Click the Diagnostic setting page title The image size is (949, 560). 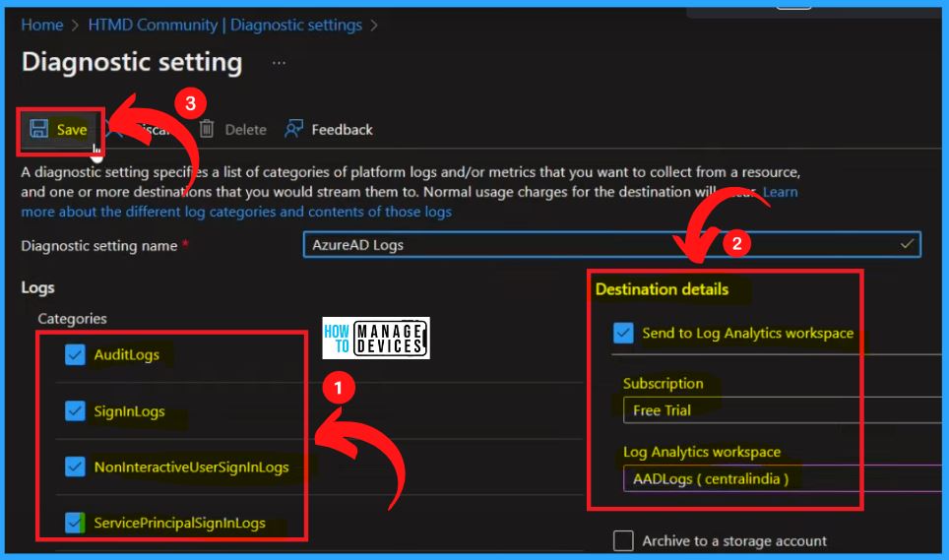132,62
